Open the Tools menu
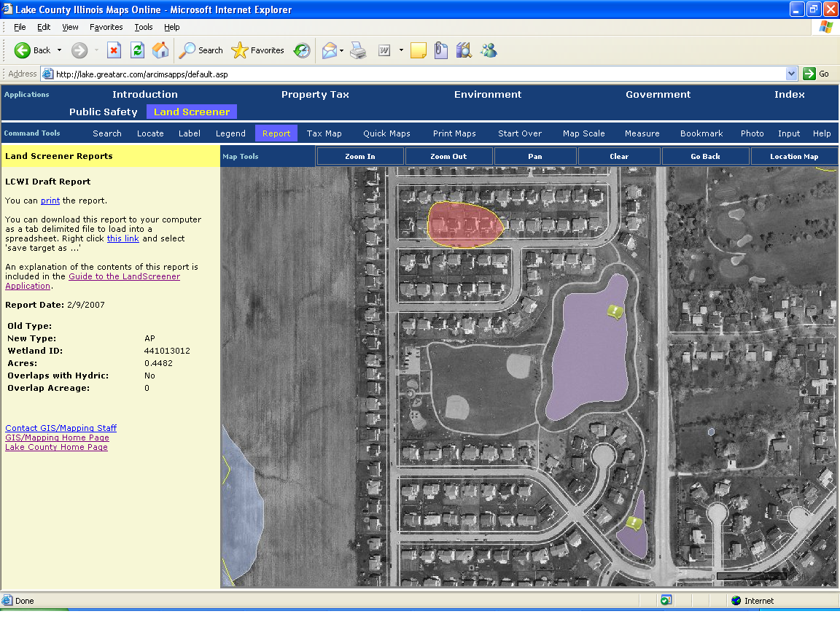The height and width of the screenshot is (630, 840). tap(144, 27)
